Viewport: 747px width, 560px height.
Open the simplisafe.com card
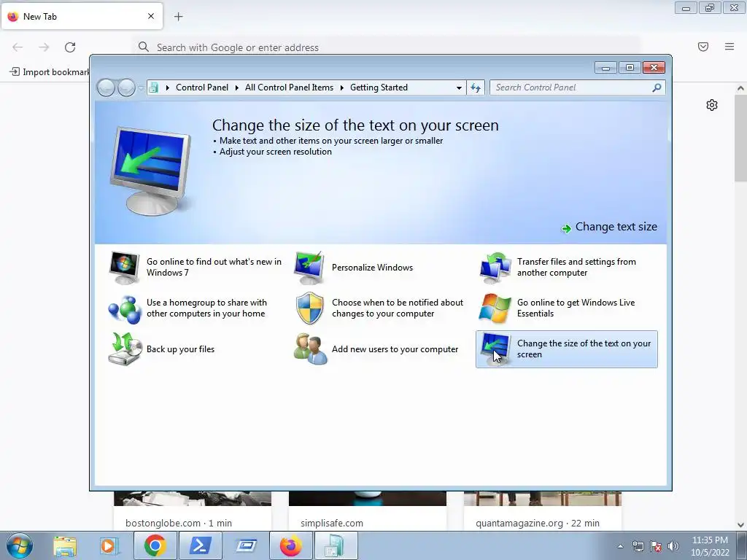pyautogui.click(x=368, y=511)
